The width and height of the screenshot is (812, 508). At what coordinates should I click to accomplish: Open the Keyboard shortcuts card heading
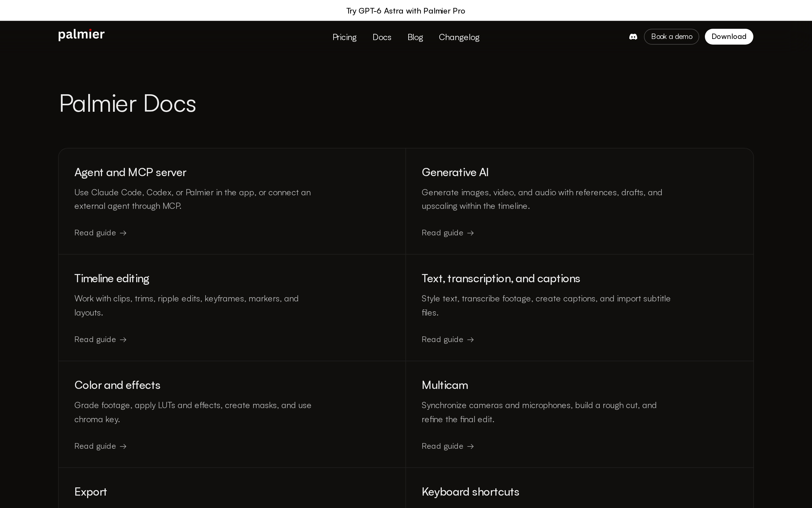point(470,492)
